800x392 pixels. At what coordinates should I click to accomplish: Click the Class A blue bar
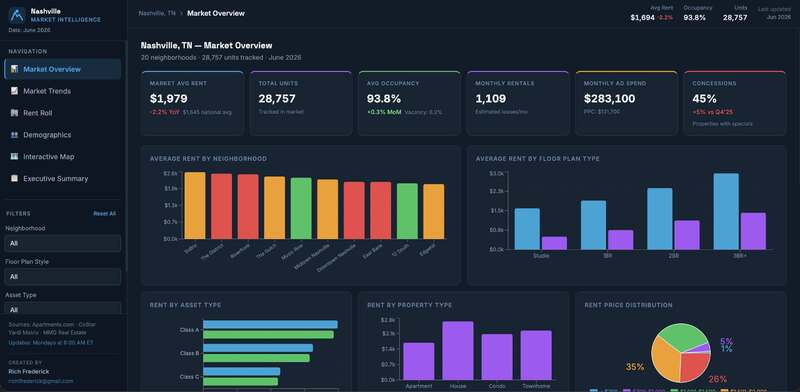270,325
